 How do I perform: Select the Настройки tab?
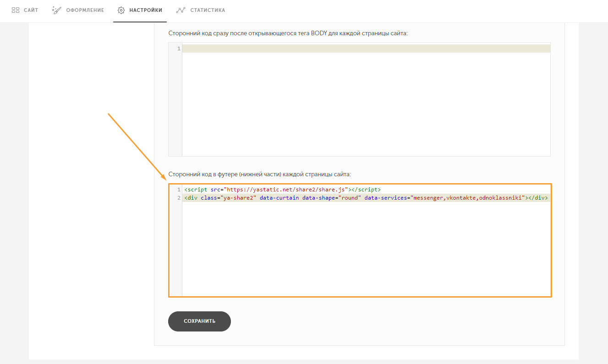(x=140, y=10)
